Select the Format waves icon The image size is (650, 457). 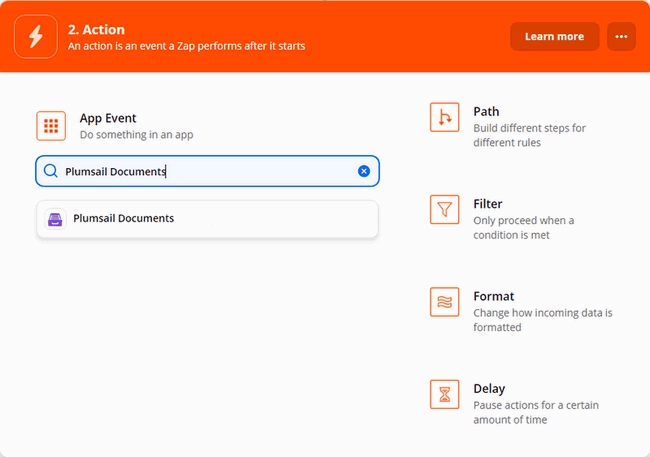coord(444,302)
